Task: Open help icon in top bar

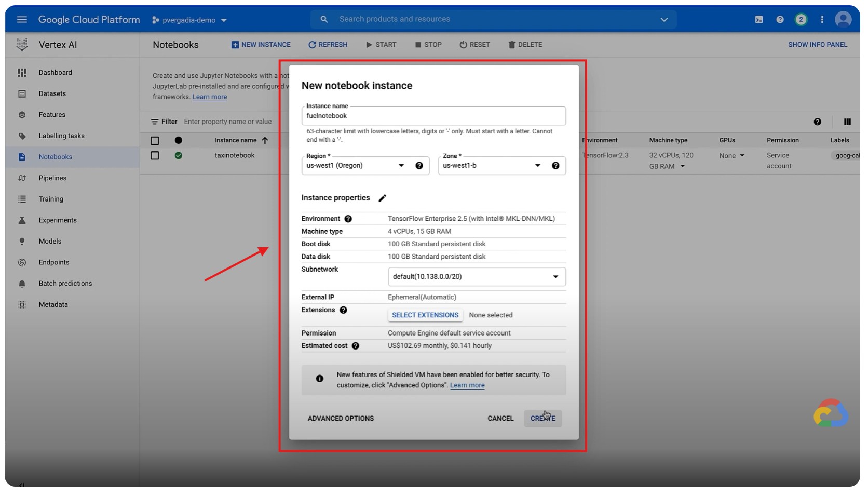Action: pos(780,20)
